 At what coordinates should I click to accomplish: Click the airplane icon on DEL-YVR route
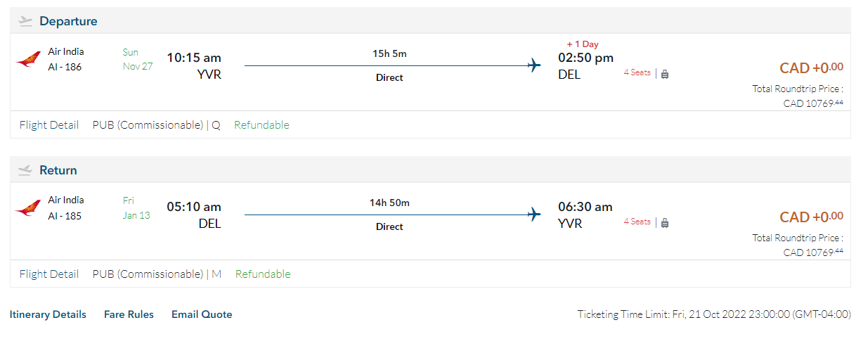(x=534, y=215)
